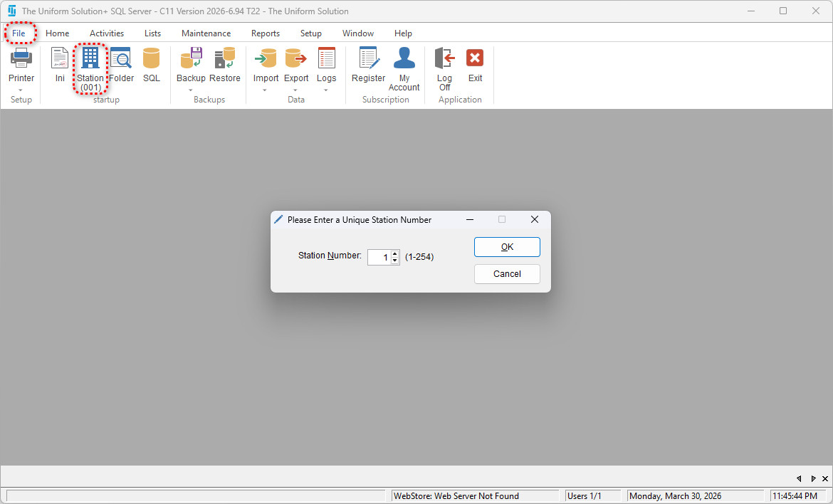Expand the Logs dropdown arrow
The image size is (833, 504).
coord(326,90)
